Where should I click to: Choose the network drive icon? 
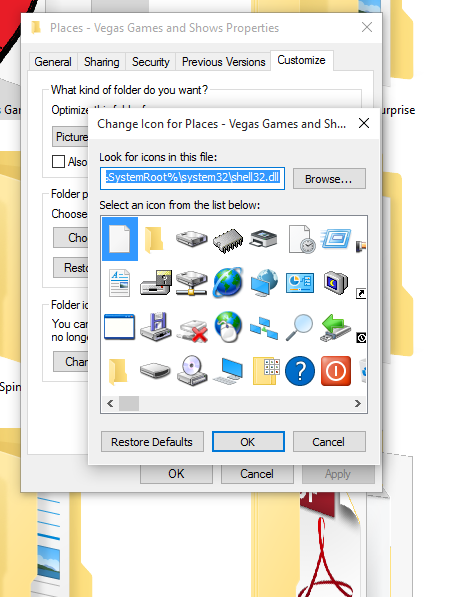coord(191,283)
